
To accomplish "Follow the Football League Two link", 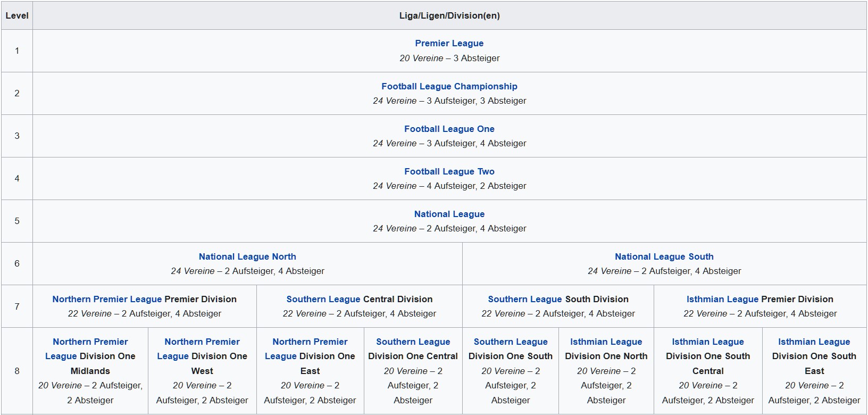I will 449,171.
